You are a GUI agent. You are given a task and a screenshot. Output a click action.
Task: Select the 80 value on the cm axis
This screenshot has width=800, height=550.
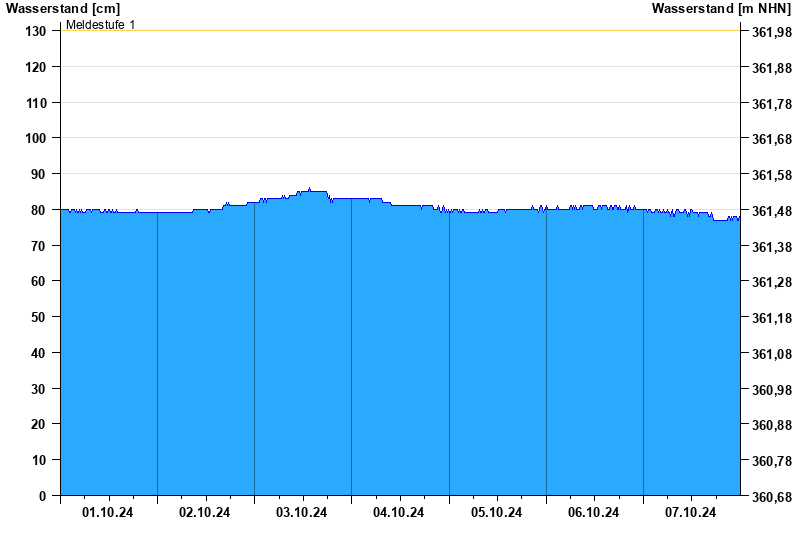coord(38,210)
